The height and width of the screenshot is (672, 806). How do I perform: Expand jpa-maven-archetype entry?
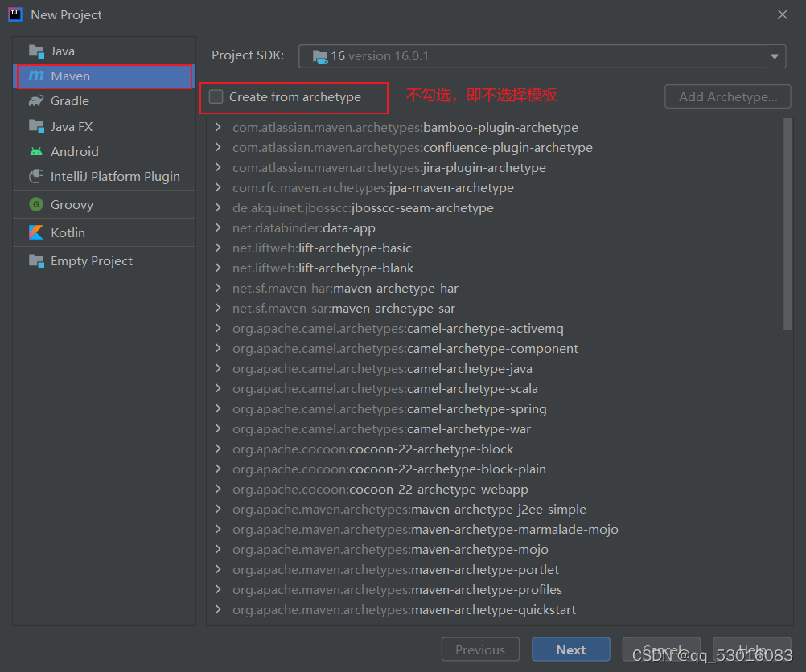(218, 187)
